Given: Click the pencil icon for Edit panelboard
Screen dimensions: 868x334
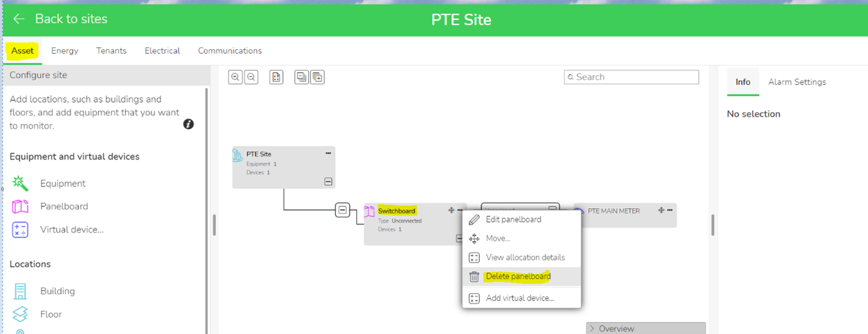Looking at the screenshot, I should (474, 220).
